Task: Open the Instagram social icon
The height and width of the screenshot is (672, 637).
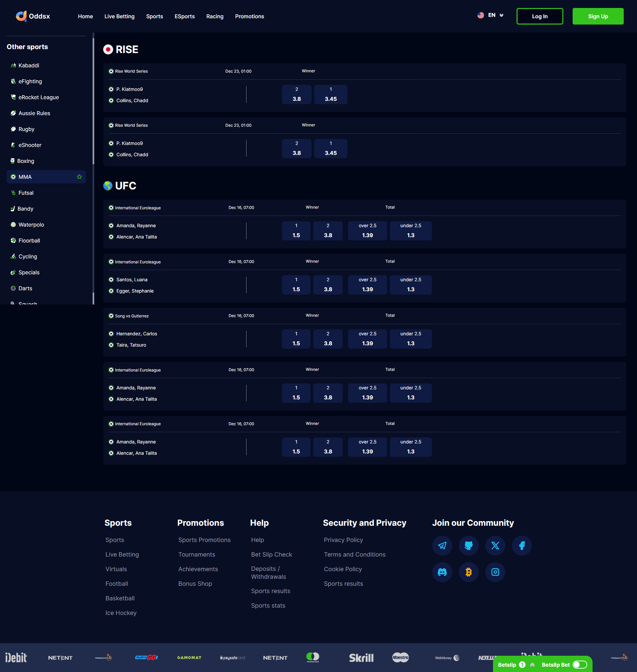Action: [x=495, y=572]
